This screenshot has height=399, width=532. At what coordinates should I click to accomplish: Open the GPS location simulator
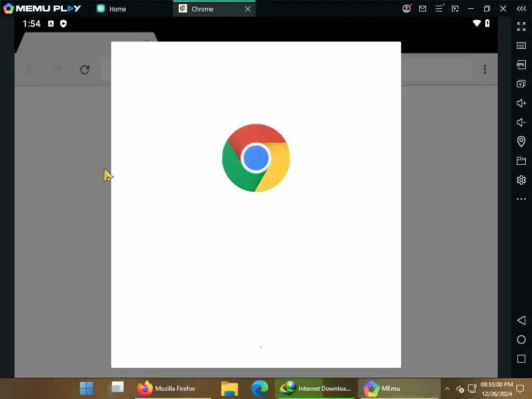[x=521, y=141]
